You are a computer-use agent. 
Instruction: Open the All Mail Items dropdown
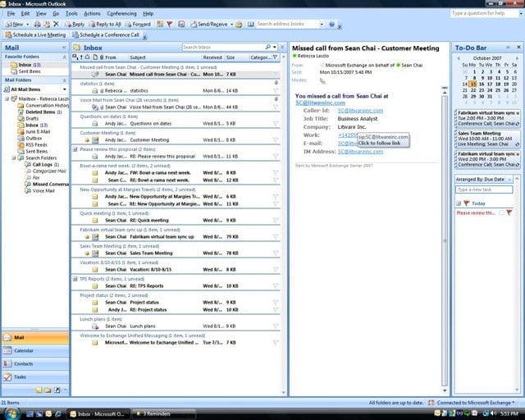64,89
